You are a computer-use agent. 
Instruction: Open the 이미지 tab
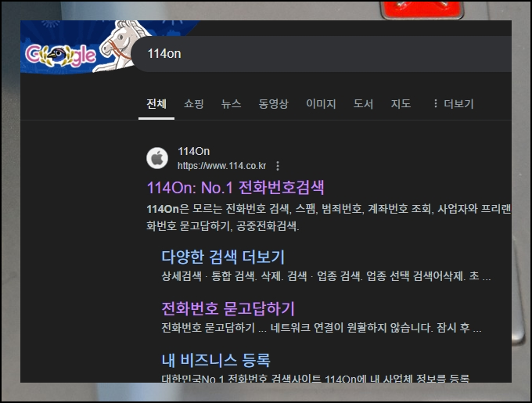[321, 104]
